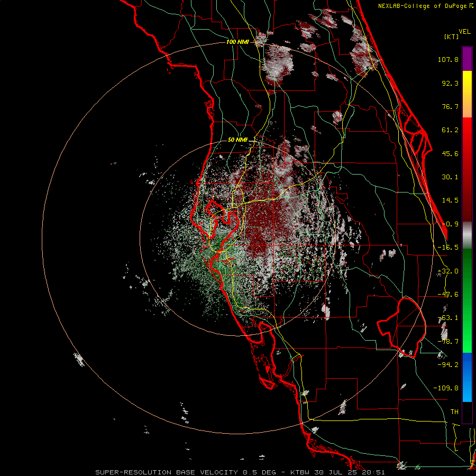Click the -32.0 velocity scale value
The image size is (476, 476).
click(x=448, y=271)
